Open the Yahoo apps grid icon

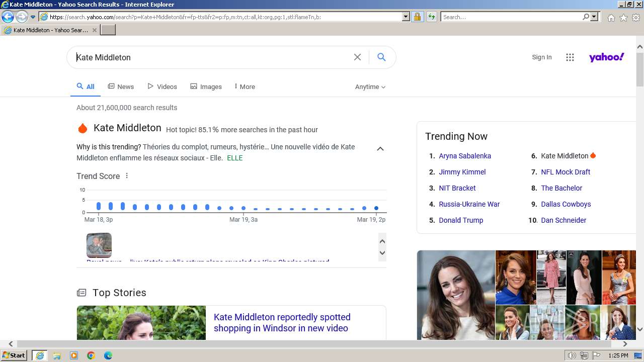(570, 57)
